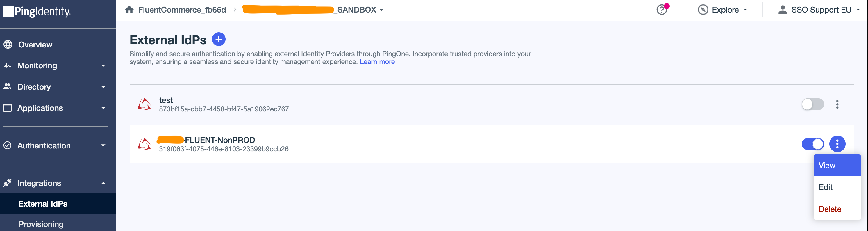
Task: Open the SANDBOX environment dropdown
Action: 381,10
